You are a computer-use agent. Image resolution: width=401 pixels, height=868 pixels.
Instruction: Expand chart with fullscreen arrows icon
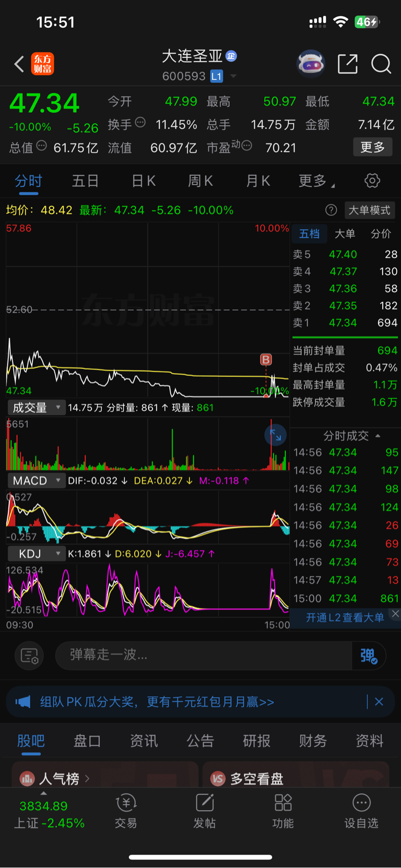[x=275, y=435]
